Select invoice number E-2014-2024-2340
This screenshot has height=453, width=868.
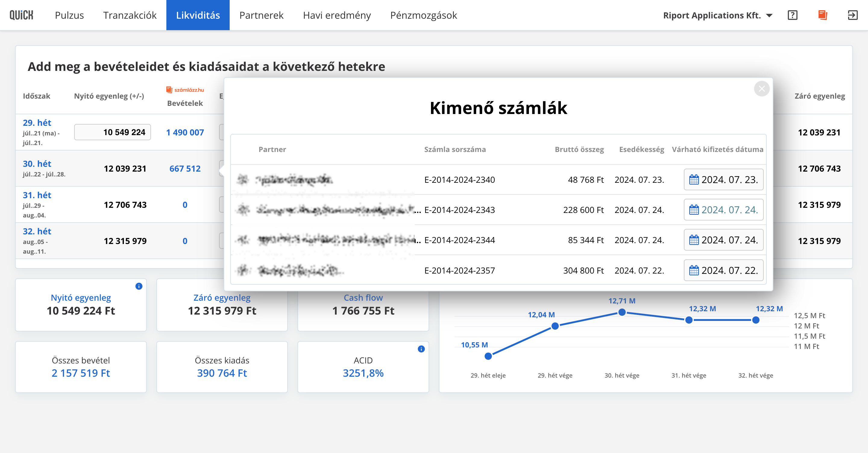pos(460,180)
